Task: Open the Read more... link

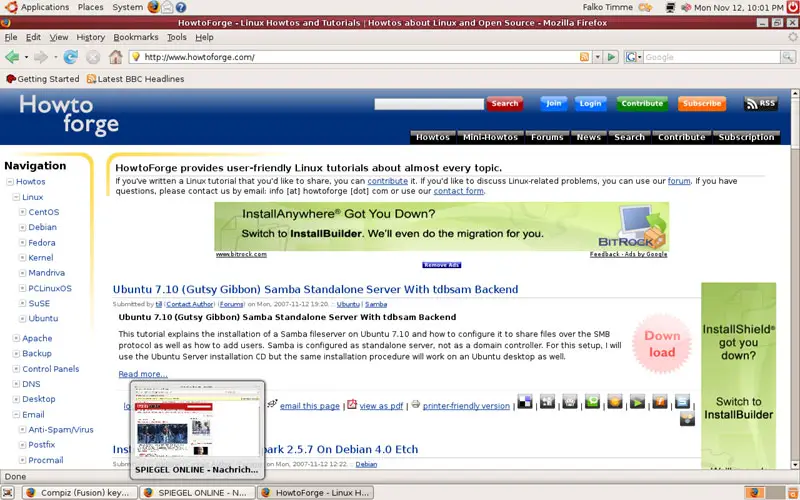Action: click(143, 374)
